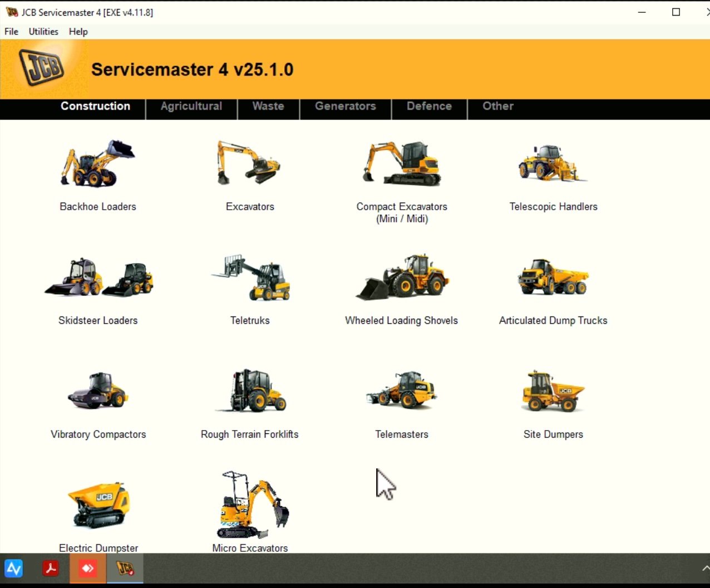
Task: Switch to the Agricultural tab
Action: click(x=191, y=106)
